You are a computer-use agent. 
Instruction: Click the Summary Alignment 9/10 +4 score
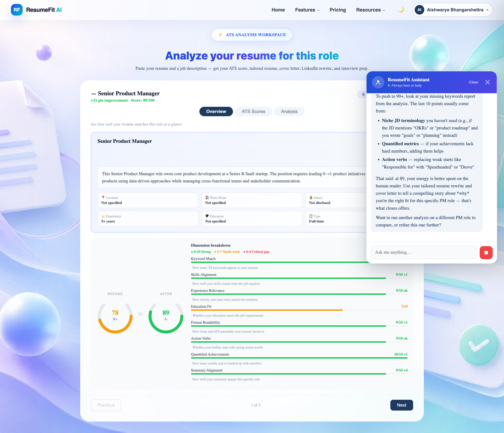[x=402, y=370]
